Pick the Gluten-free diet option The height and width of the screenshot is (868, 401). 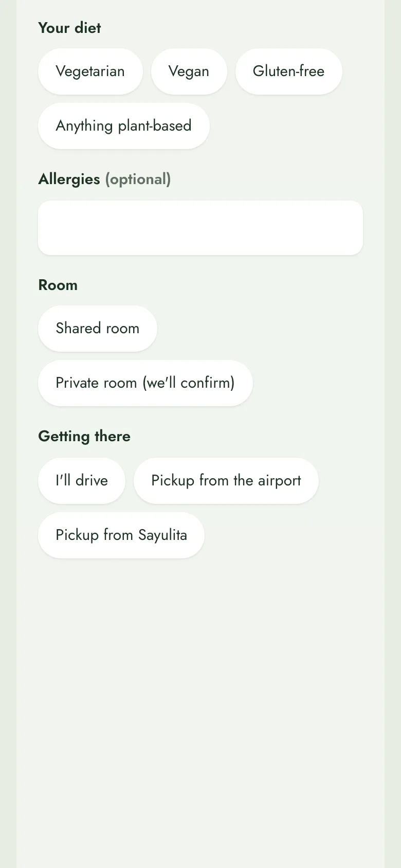pos(288,71)
